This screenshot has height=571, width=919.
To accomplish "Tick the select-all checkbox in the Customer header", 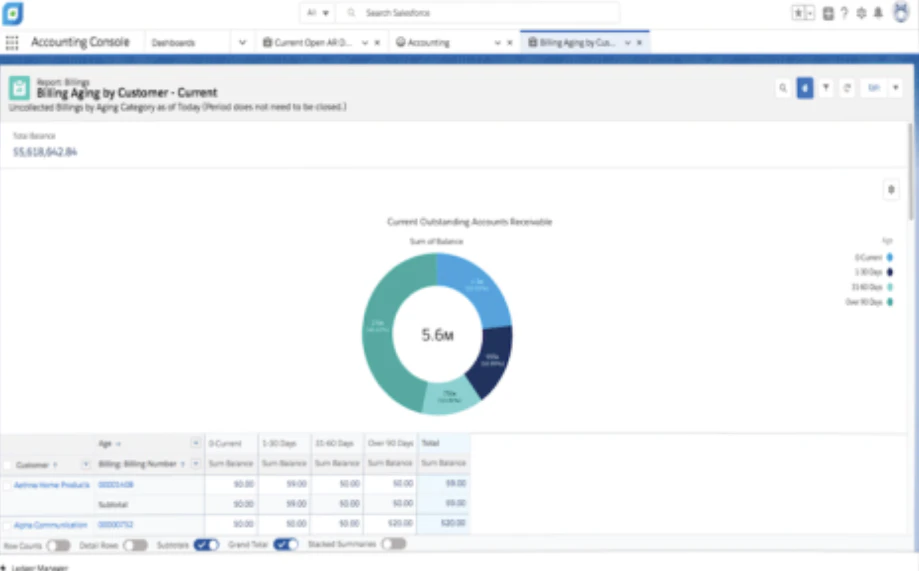I will coord(7,465).
